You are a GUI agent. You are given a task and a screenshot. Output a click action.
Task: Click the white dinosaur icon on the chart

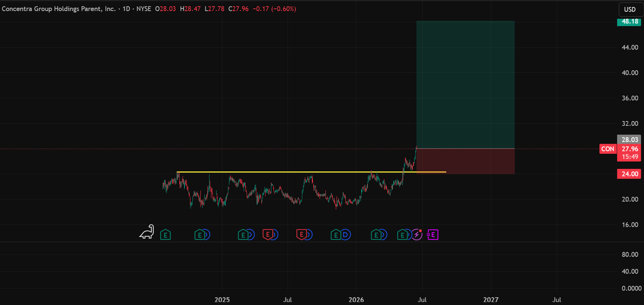pos(147,232)
